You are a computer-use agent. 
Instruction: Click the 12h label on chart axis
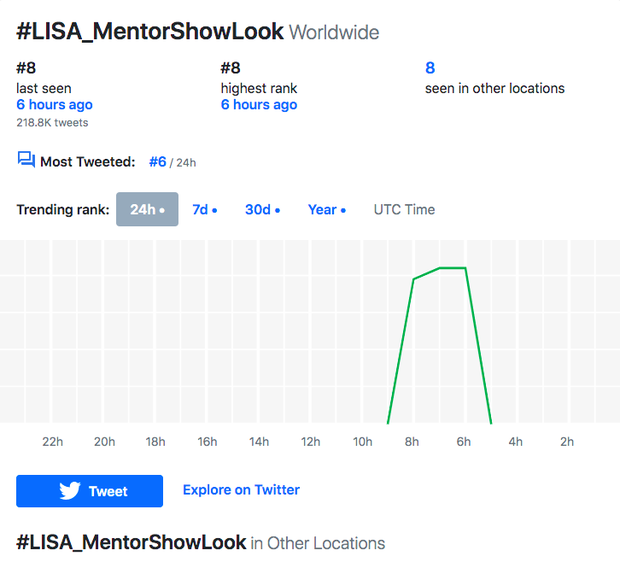click(310, 442)
